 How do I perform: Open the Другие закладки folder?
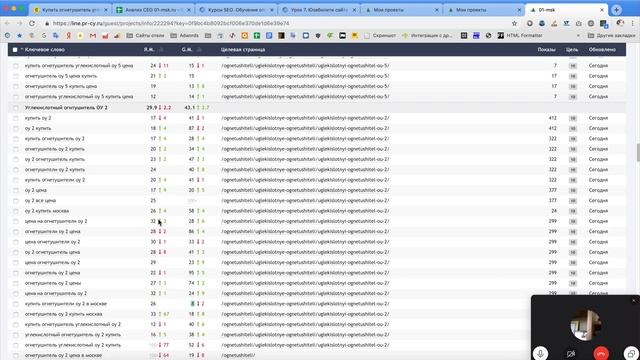[x=611, y=36]
